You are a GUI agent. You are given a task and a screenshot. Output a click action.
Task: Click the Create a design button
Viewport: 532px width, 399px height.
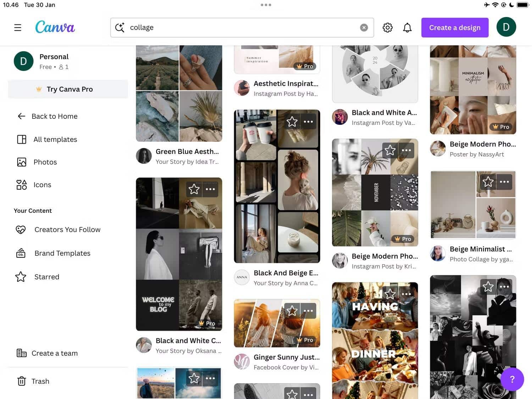click(x=455, y=28)
